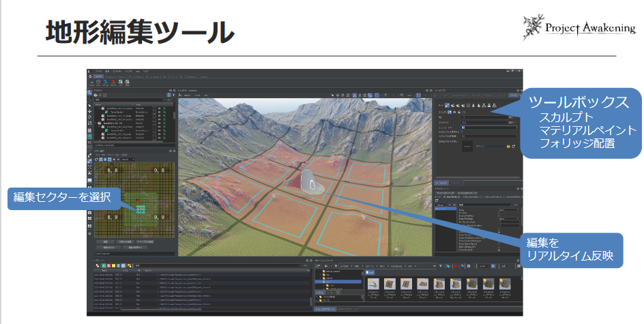Open the Show property dropdown

pyautogui.click(x=509, y=210)
